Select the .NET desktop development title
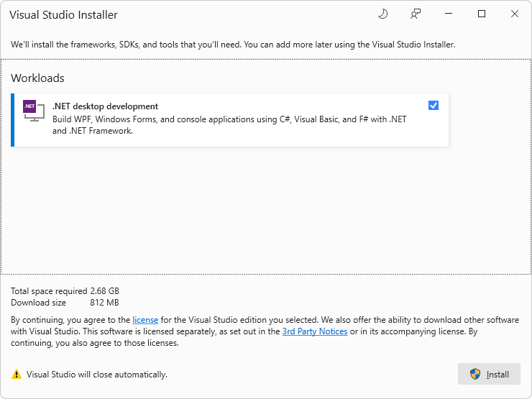This screenshot has height=399, width=532. click(105, 106)
